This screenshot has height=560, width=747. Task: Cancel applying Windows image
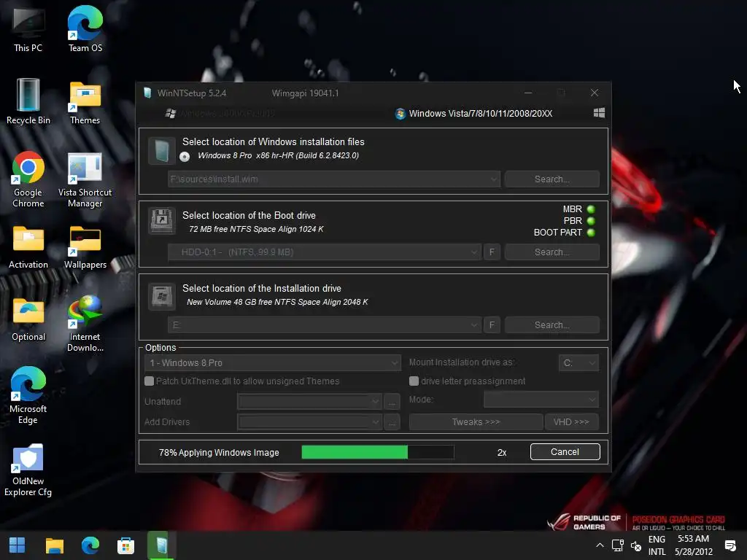tap(565, 452)
